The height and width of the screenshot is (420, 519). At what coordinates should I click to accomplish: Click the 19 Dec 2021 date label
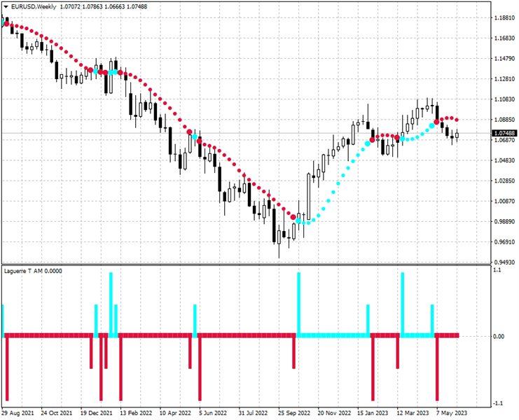click(97, 413)
